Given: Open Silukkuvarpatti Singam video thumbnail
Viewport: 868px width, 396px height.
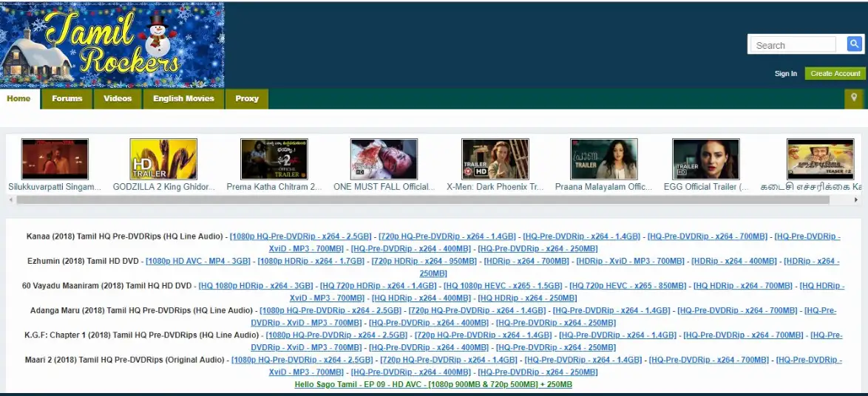Looking at the screenshot, I should (55, 159).
